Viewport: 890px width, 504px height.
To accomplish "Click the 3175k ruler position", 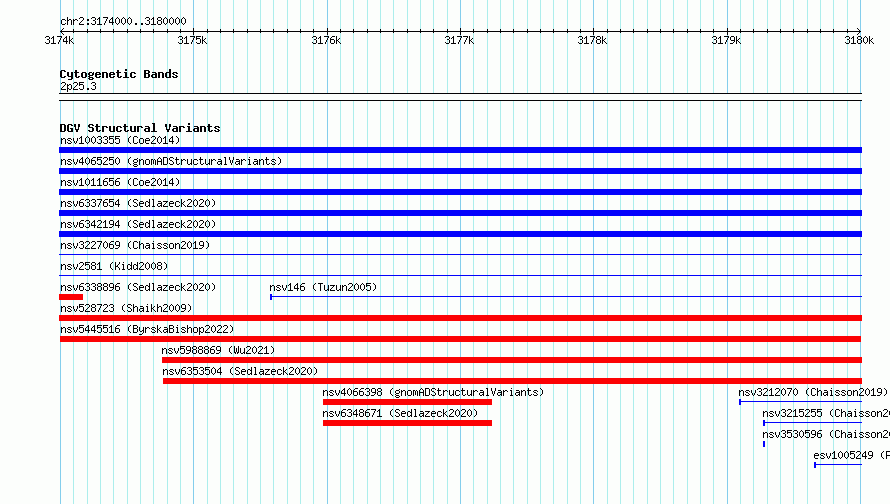I will [192, 40].
